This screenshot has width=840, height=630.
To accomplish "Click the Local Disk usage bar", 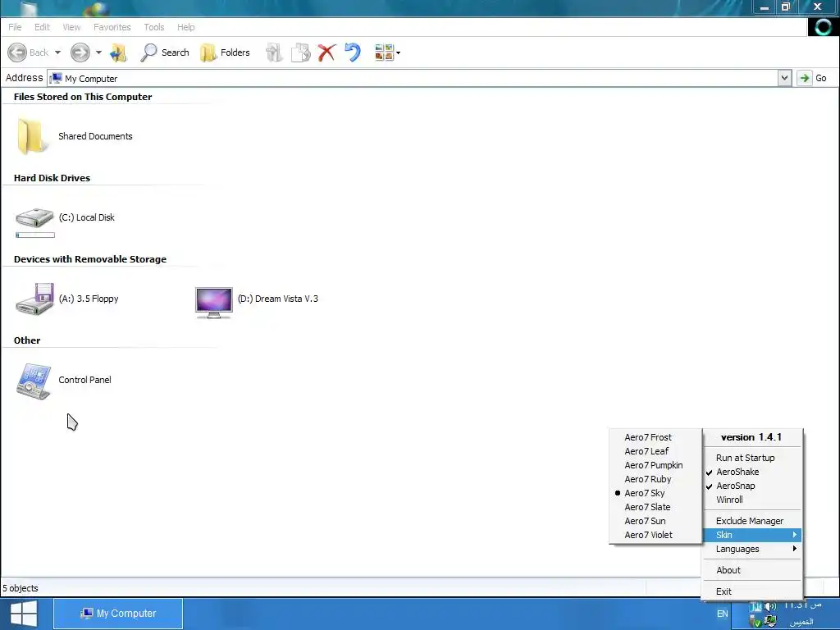I will click(35, 235).
